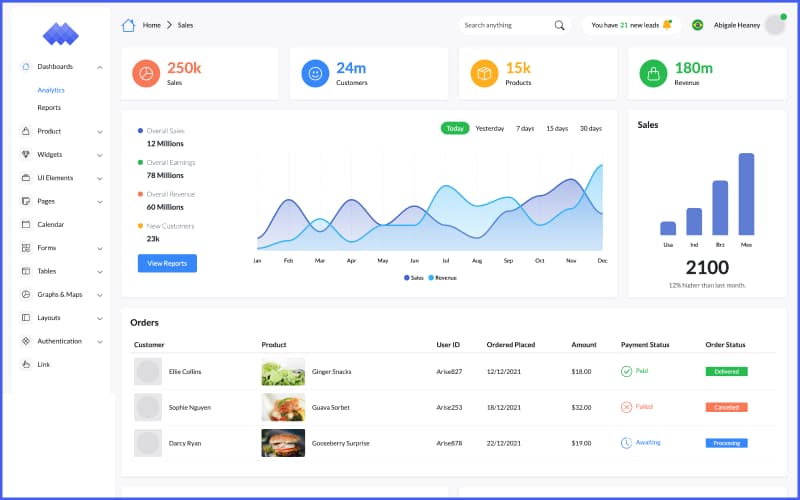Screen dimensions: 800x500
Task: Click the Pages sidebar icon
Action: 26,201
